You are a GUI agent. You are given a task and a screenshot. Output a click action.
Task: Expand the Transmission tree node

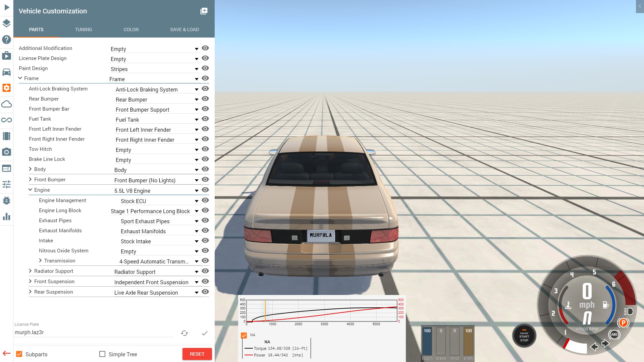click(40, 261)
